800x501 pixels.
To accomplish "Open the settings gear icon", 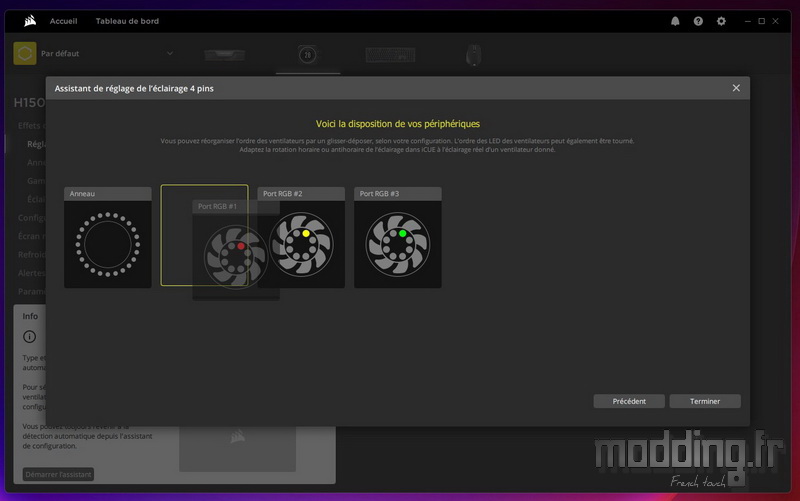I will point(721,21).
